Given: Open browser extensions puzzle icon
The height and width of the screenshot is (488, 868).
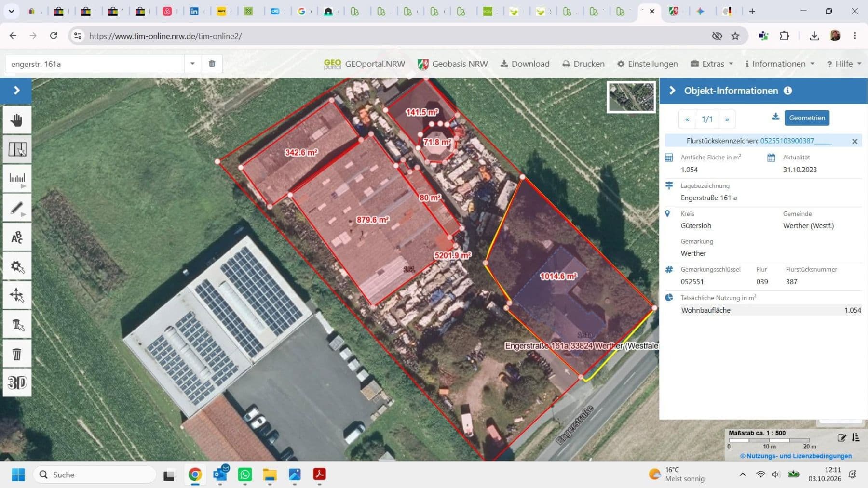Looking at the screenshot, I should point(785,36).
